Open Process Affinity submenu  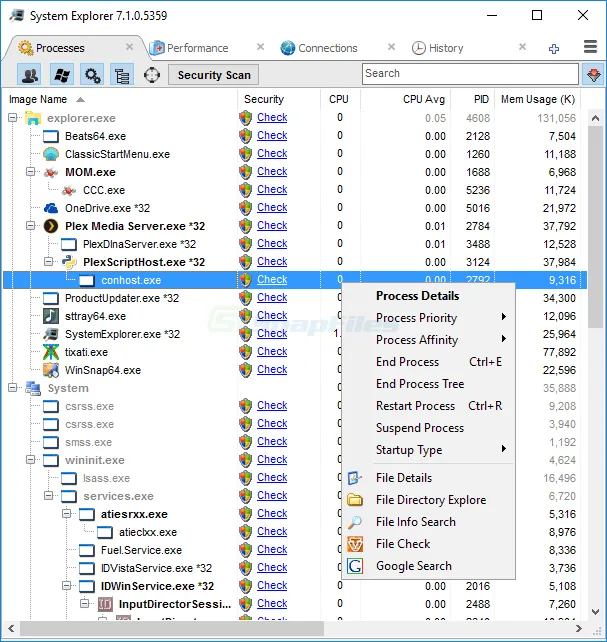[x=429, y=340]
